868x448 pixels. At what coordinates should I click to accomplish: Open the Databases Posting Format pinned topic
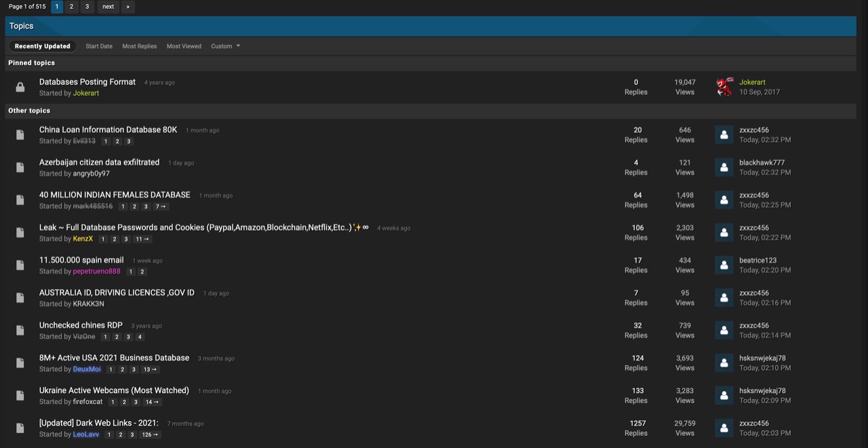87,82
